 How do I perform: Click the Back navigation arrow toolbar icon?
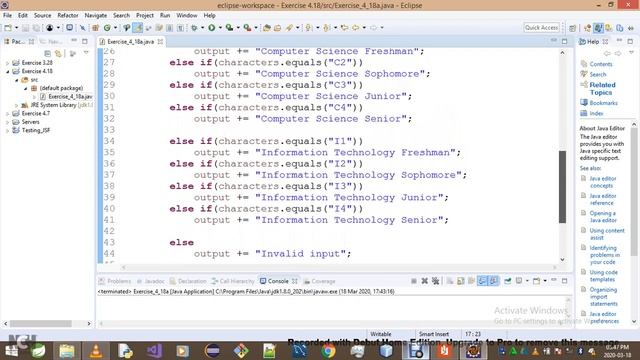[356, 28]
